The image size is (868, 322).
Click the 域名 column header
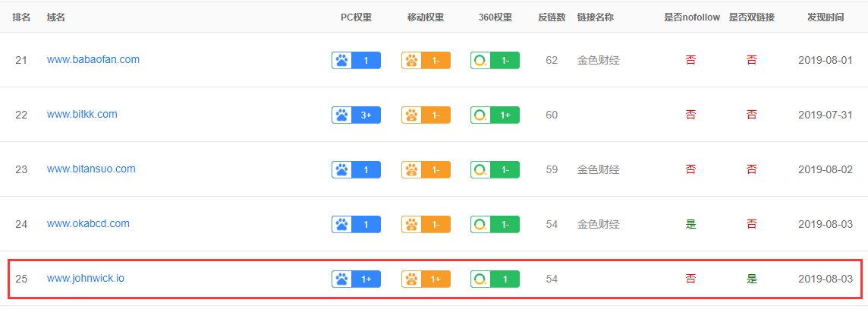pos(56,17)
